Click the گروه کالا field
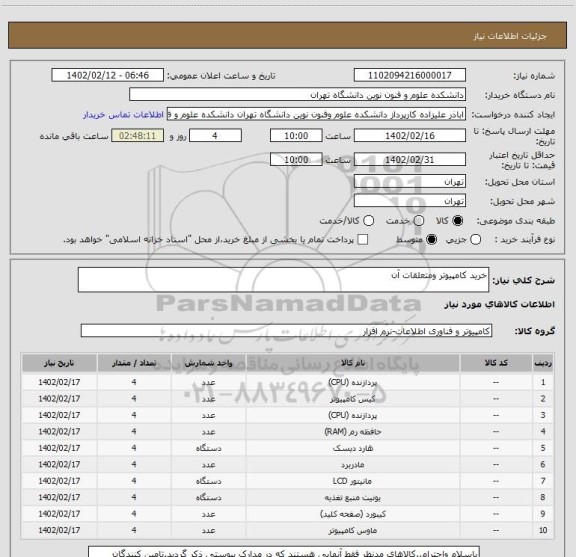 pos(286,331)
